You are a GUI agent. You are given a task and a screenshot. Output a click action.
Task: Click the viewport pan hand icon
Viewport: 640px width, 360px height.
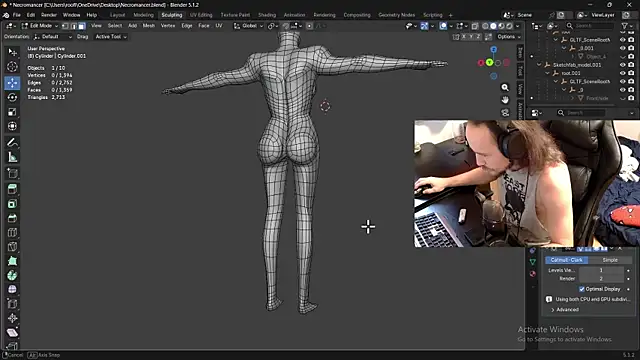click(505, 100)
